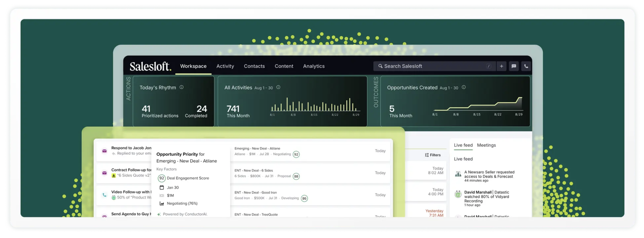Click email icon for Contract Follow-up task
The width and height of the screenshot is (644, 238).
click(105, 173)
